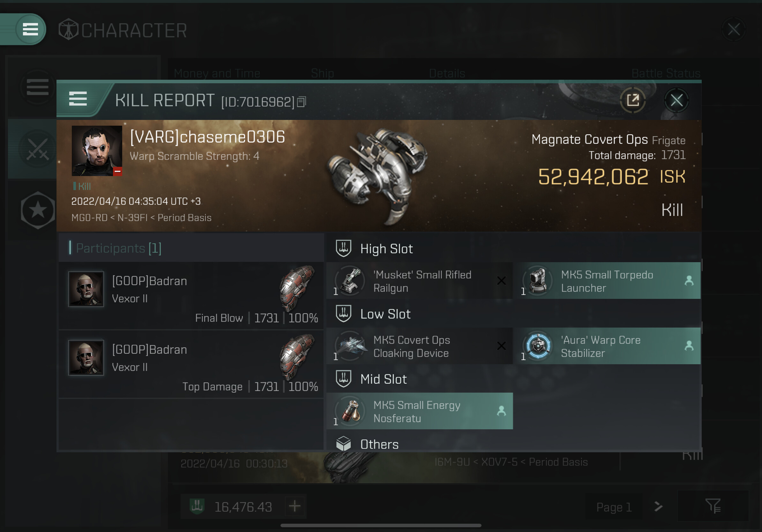Open the Kill Report hamburger menu
The width and height of the screenshot is (762, 532).
(78, 99)
